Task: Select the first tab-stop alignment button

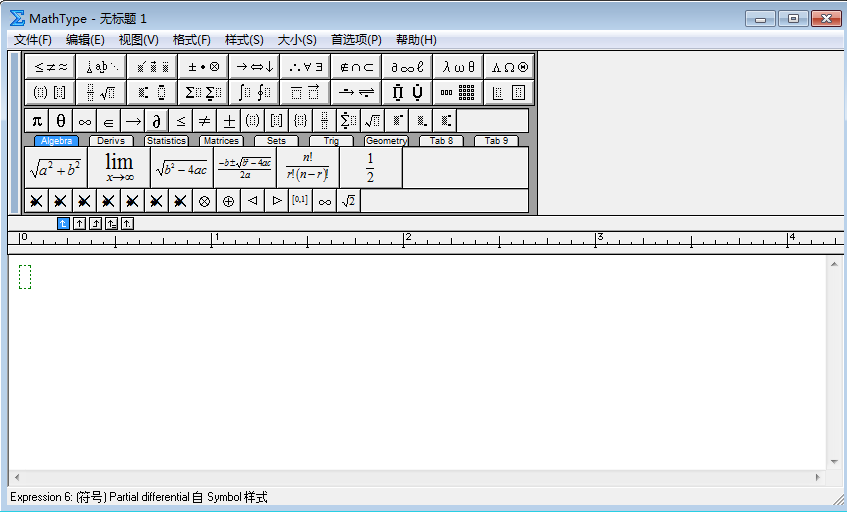Action: click(63, 223)
